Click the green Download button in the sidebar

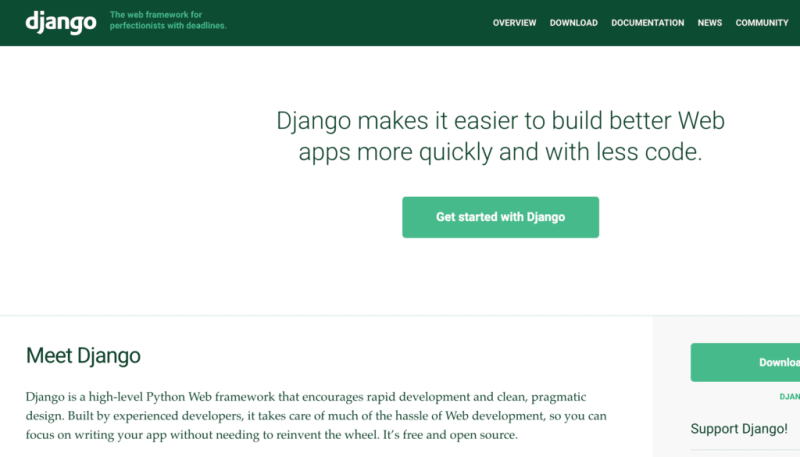[745, 362]
